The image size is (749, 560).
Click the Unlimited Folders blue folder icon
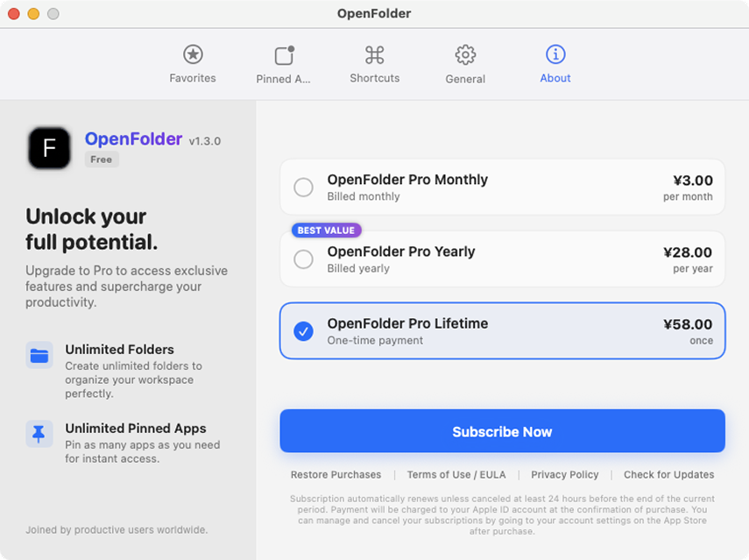39,355
